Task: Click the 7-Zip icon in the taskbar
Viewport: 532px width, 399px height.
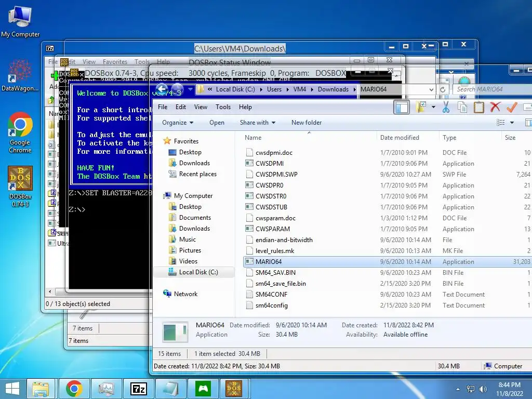Action: 139,389
